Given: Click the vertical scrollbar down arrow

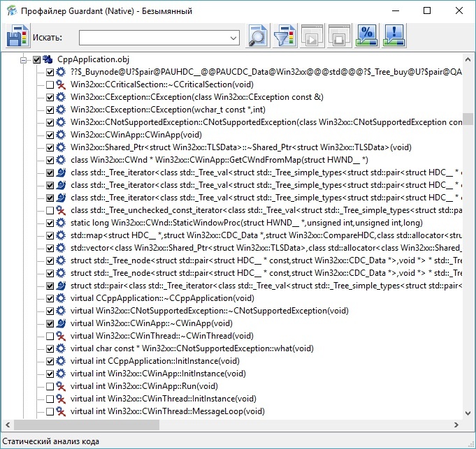Looking at the screenshot, I should coord(468,413).
